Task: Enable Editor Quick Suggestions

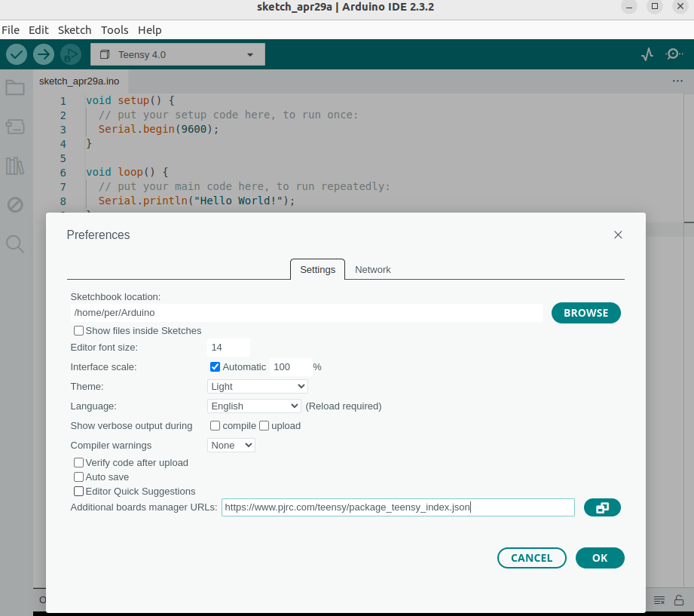Action: 79,491
